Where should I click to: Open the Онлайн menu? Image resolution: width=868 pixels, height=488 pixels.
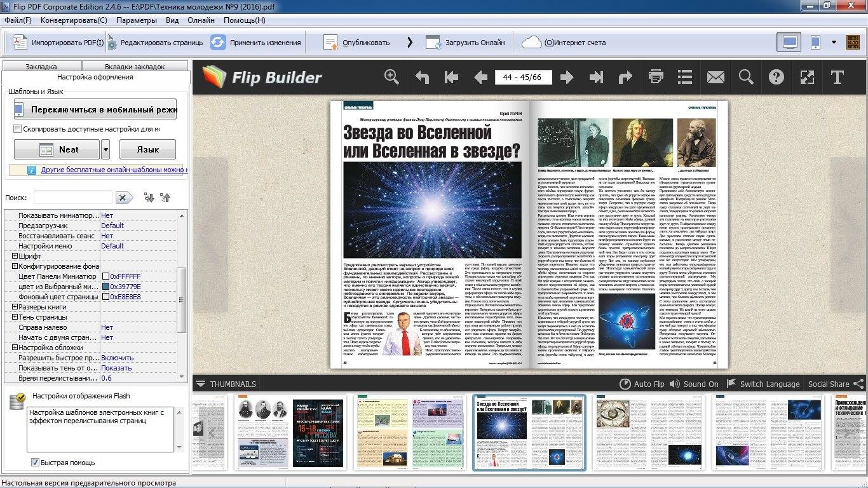201,20
